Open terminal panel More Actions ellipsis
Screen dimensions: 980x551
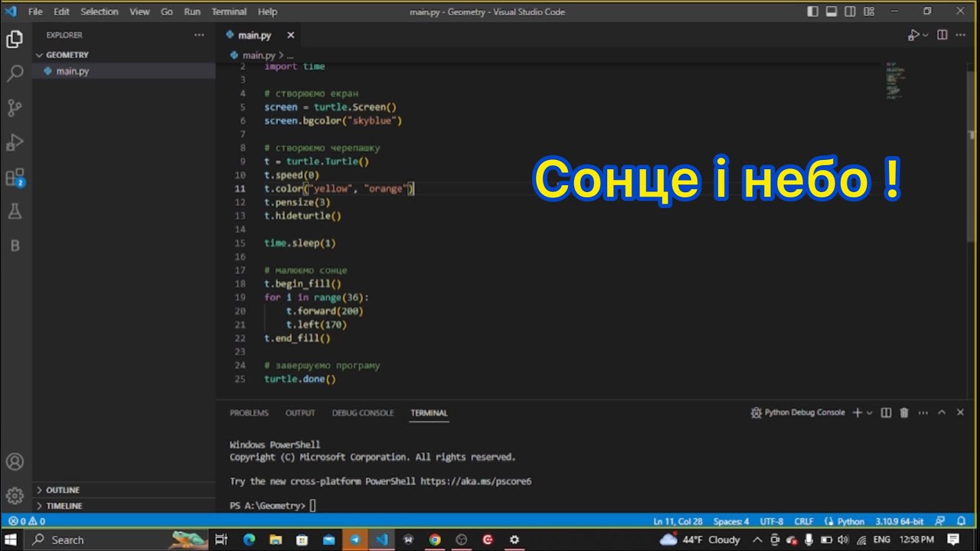coord(923,412)
